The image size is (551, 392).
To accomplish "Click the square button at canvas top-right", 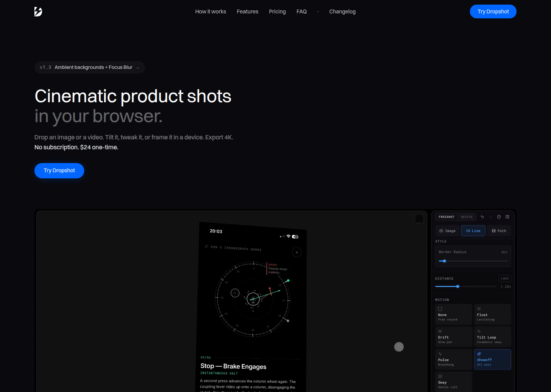I will (419, 219).
